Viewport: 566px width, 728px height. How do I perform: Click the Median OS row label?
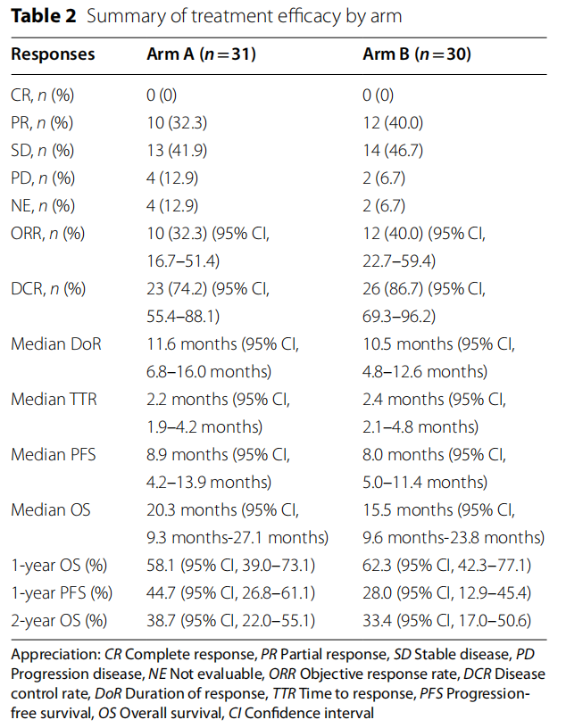point(51,510)
